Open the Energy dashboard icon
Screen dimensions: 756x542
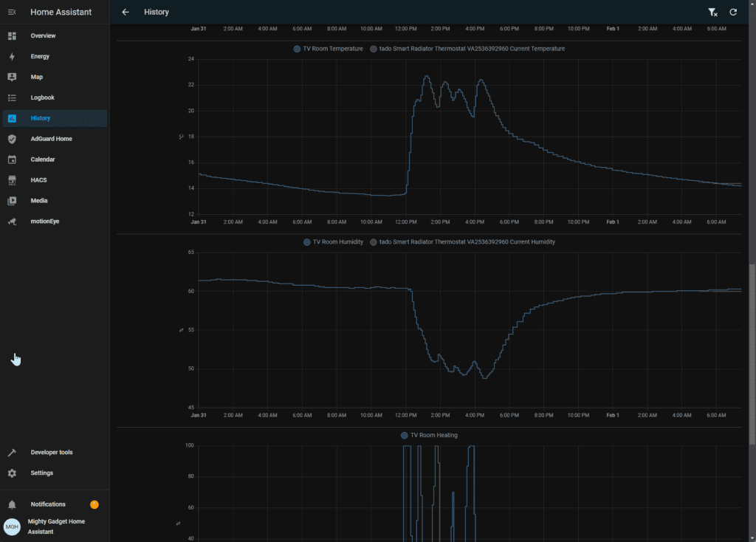coord(12,56)
